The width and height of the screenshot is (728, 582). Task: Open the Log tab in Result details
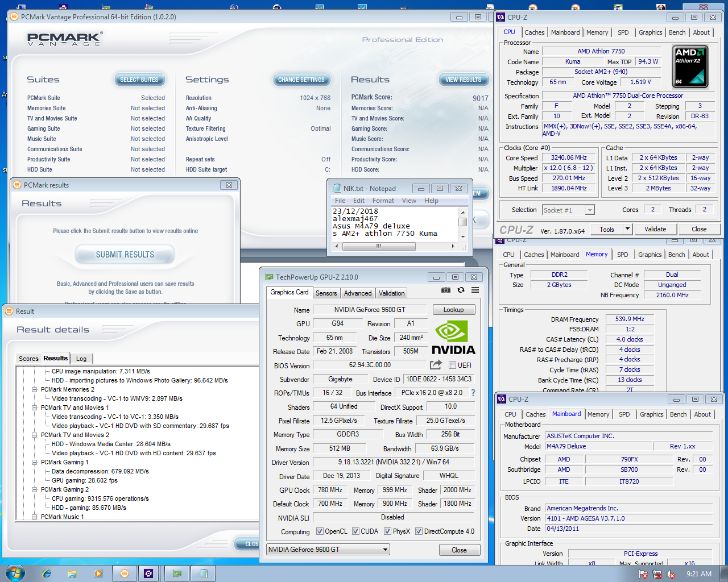(81, 359)
